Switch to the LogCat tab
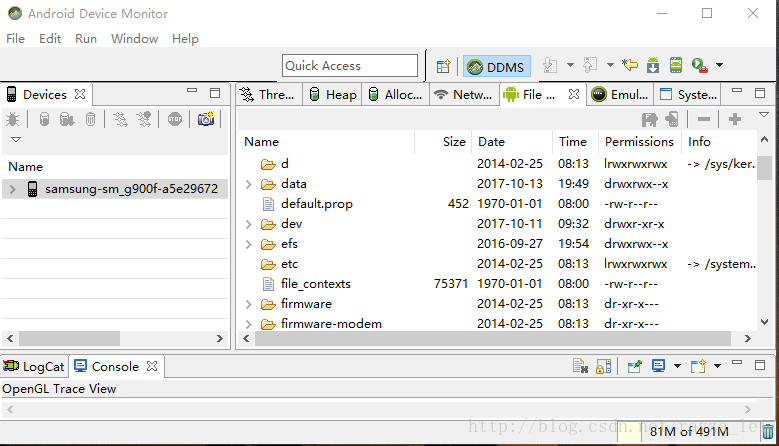Screen dimensions: 779x446 pos(34,367)
